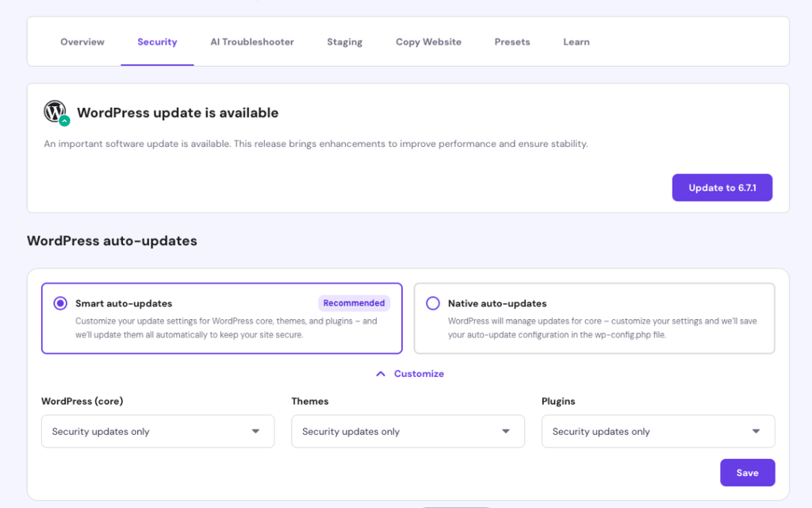Click the Customize chevron-up icon
Viewport: 812px width, 508px height.
click(381, 374)
